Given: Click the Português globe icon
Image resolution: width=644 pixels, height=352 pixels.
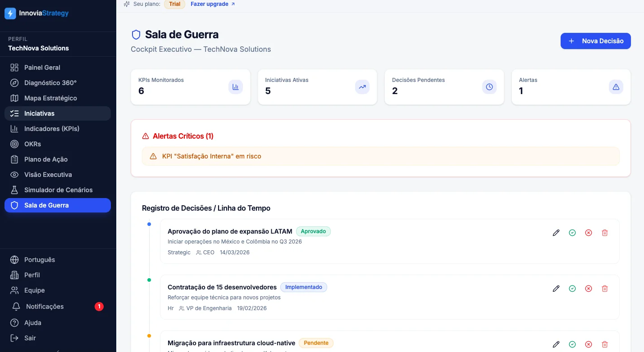Looking at the screenshot, I should pos(14,260).
